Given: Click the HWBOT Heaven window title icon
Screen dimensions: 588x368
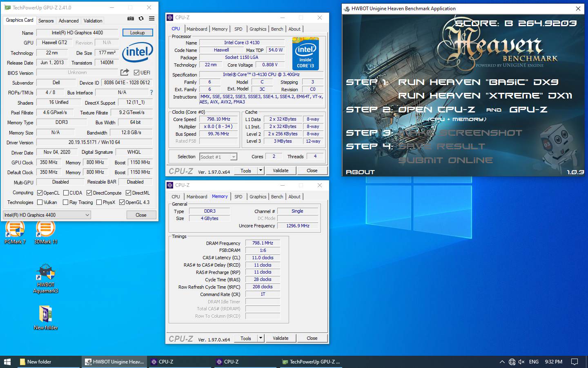Looking at the screenshot, I should (x=347, y=9).
